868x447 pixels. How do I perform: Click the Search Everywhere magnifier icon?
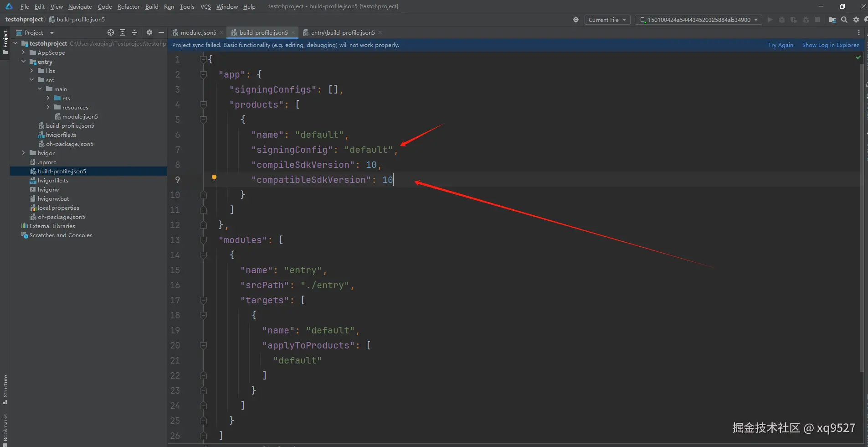[x=844, y=20]
